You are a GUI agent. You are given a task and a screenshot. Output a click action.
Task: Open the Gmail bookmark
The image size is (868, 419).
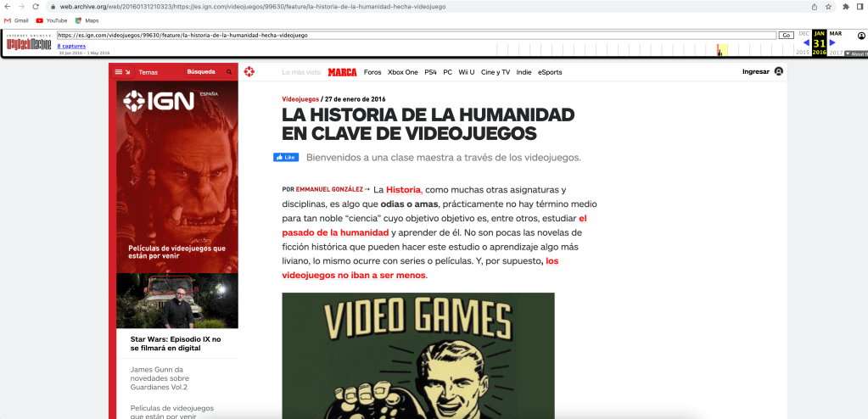(x=16, y=20)
